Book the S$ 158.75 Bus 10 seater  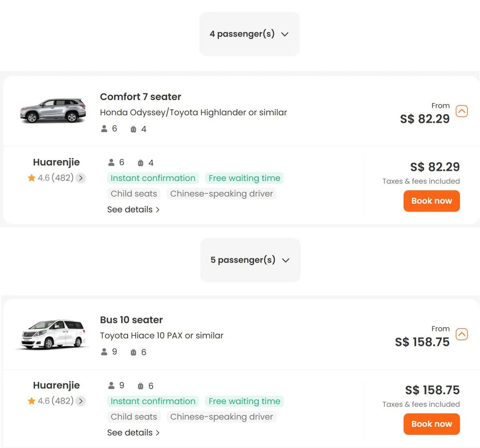point(431,424)
